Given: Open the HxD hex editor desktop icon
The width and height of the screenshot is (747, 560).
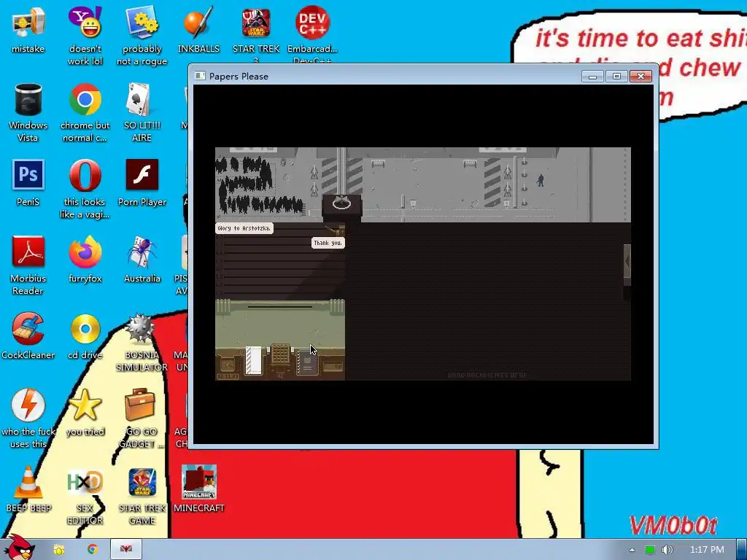Looking at the screenshot, I should [85, 482].
